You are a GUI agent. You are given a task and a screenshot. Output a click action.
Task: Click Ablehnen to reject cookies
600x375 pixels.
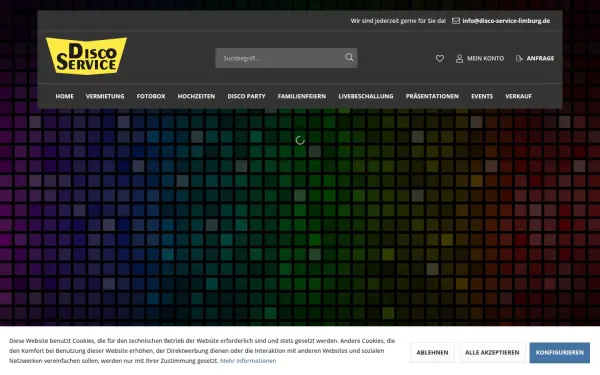coord(432,352)
